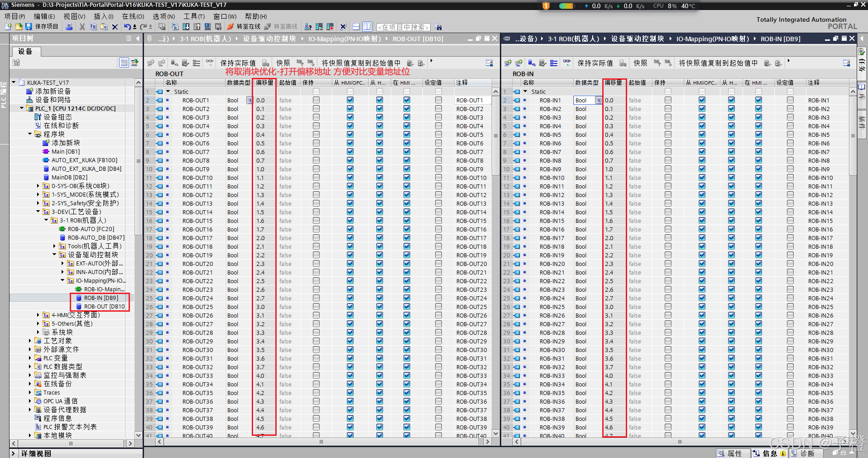Open the 视图(V) menu
Viewport: 868px width, 458px height.
tap(74, 16)
